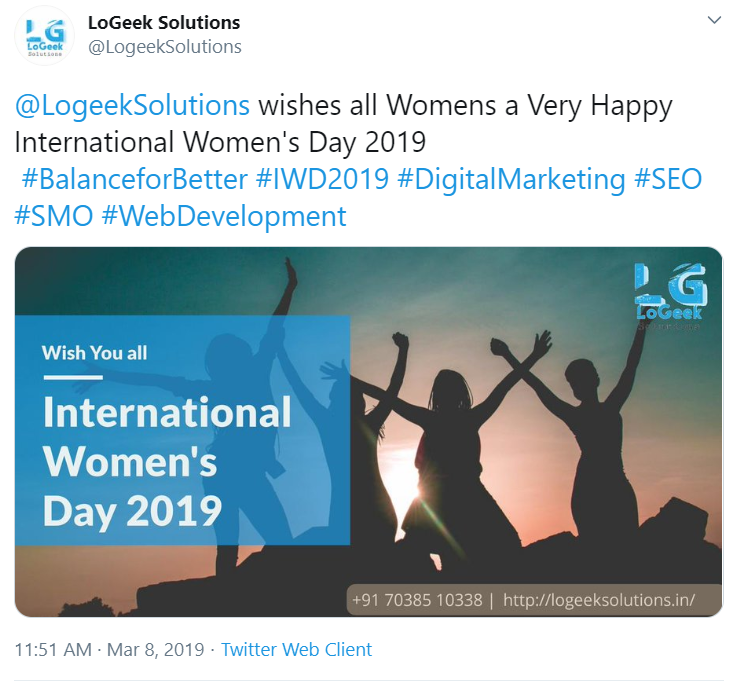Open the #DigitalMarketing hashtag
Viewport: 738px width, 687px height.
(511, 179)
